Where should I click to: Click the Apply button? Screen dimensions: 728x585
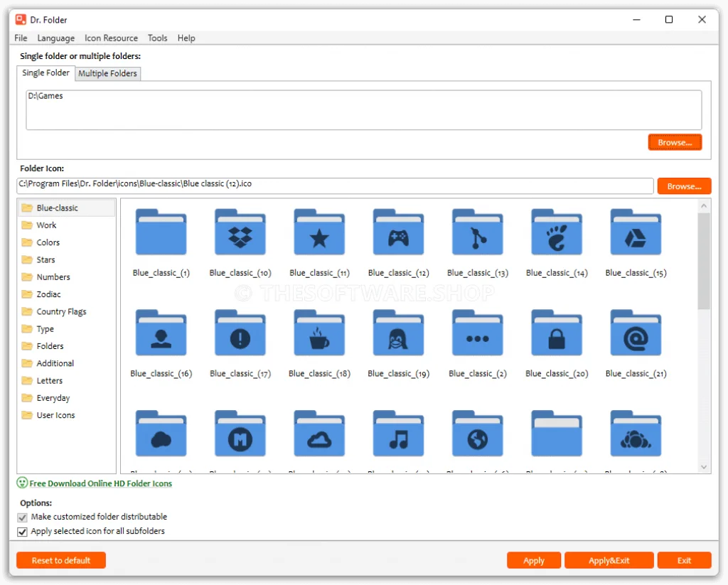click(534, 560)
